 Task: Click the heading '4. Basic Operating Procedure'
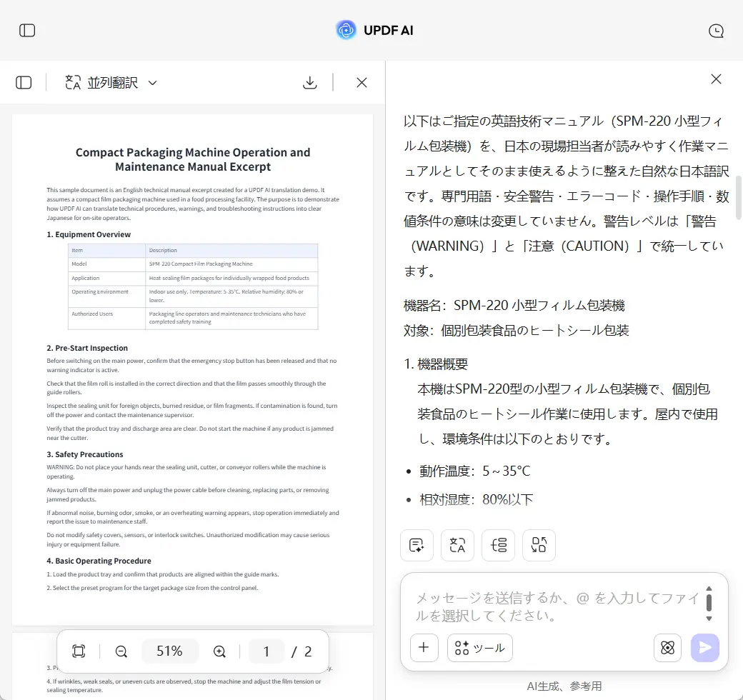tap(99, 561)
